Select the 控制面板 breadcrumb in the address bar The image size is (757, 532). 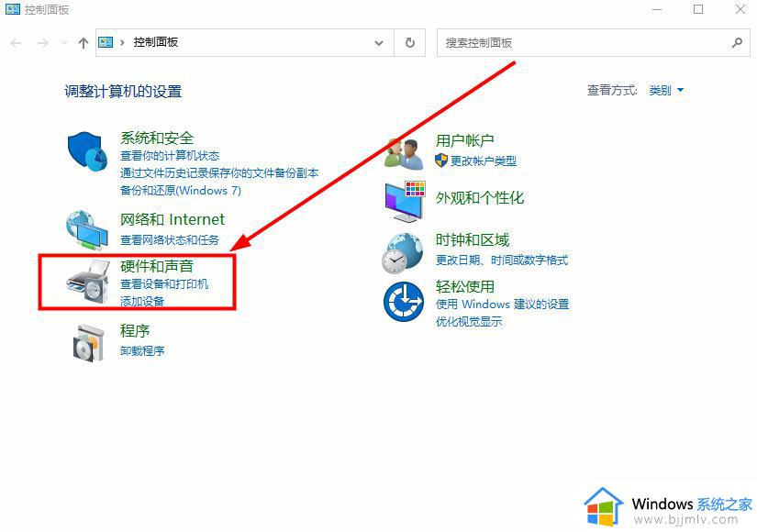coord(156,42)
